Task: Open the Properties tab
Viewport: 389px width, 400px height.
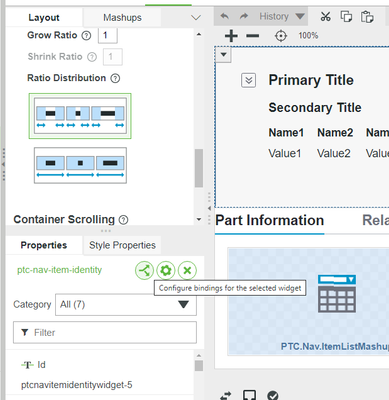Action: [44, 245]
